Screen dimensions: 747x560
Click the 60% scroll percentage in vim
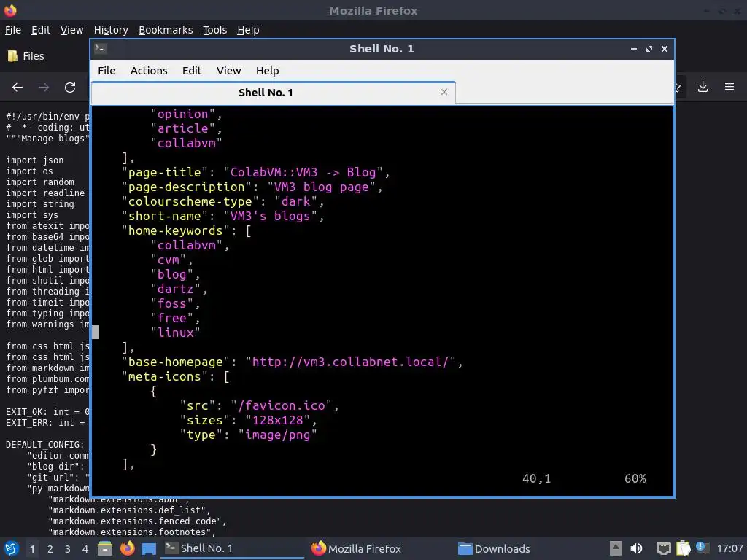click(635, 478)
